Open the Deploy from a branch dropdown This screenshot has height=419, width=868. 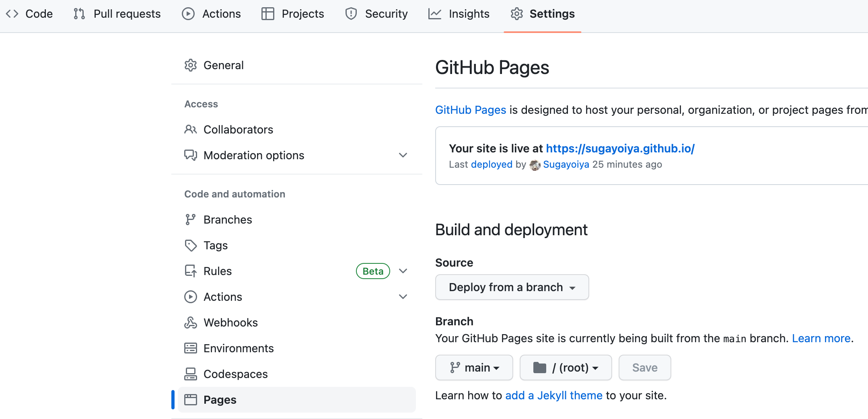click(512, 287)
